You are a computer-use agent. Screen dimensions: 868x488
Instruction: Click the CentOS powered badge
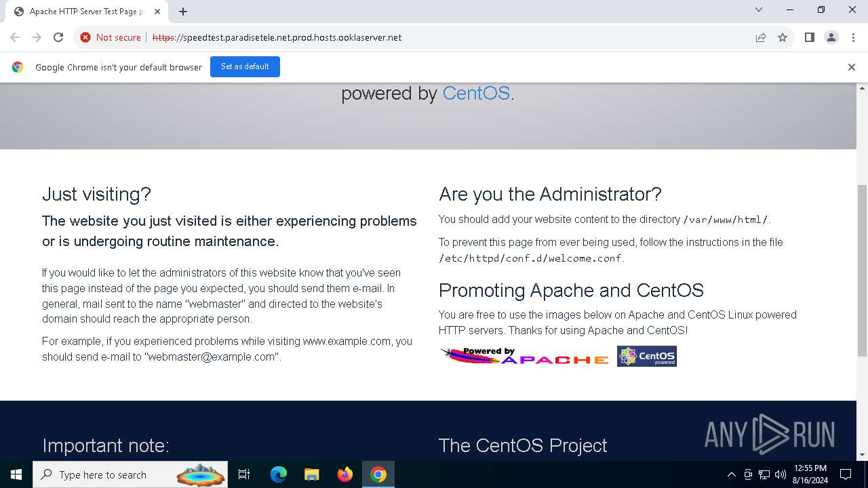(x=647, y=356)
